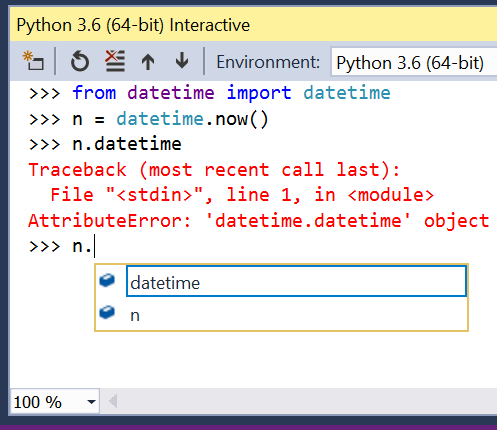Click the AttributeError message line

259,221
